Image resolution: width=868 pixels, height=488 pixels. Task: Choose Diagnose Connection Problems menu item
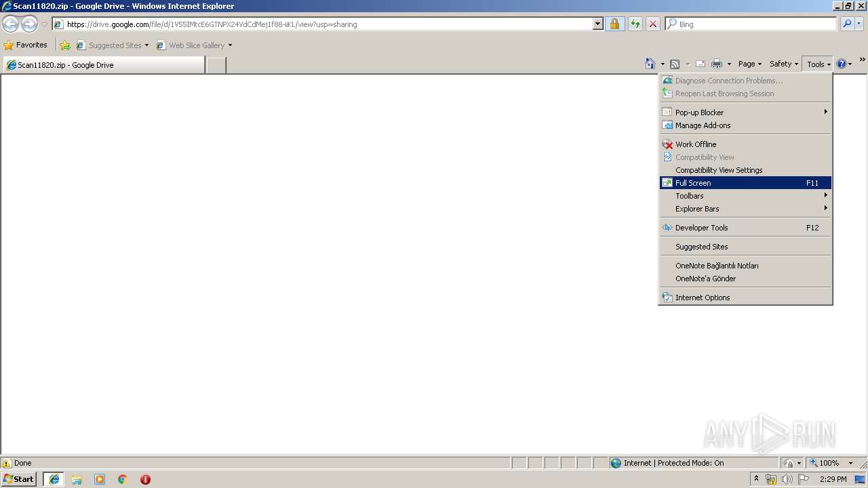745,81
